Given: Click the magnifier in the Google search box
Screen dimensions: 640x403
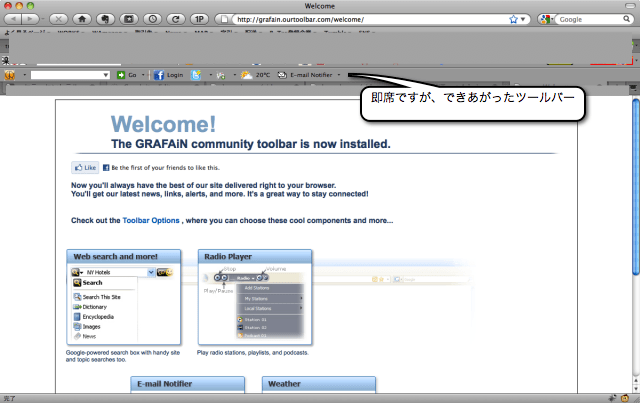Looking at the screenshot, I should tap(626, 19).
